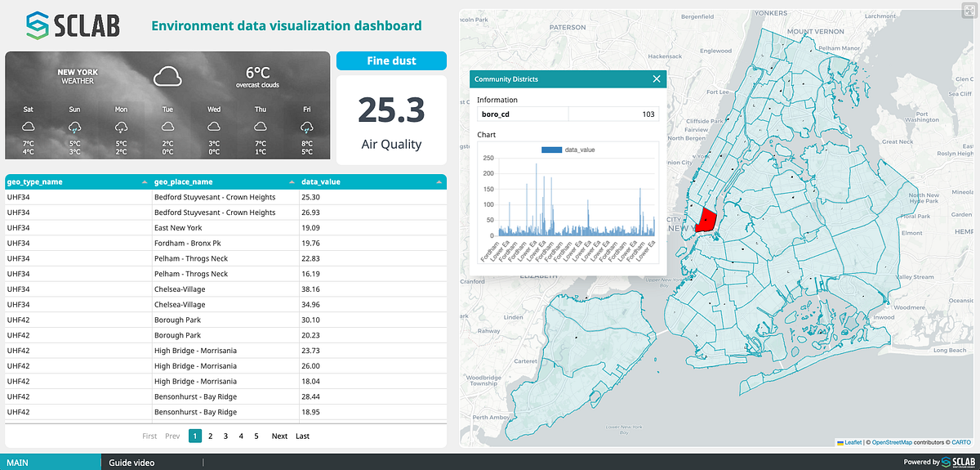Click the Fine dust header button

[x=391, y=60]
